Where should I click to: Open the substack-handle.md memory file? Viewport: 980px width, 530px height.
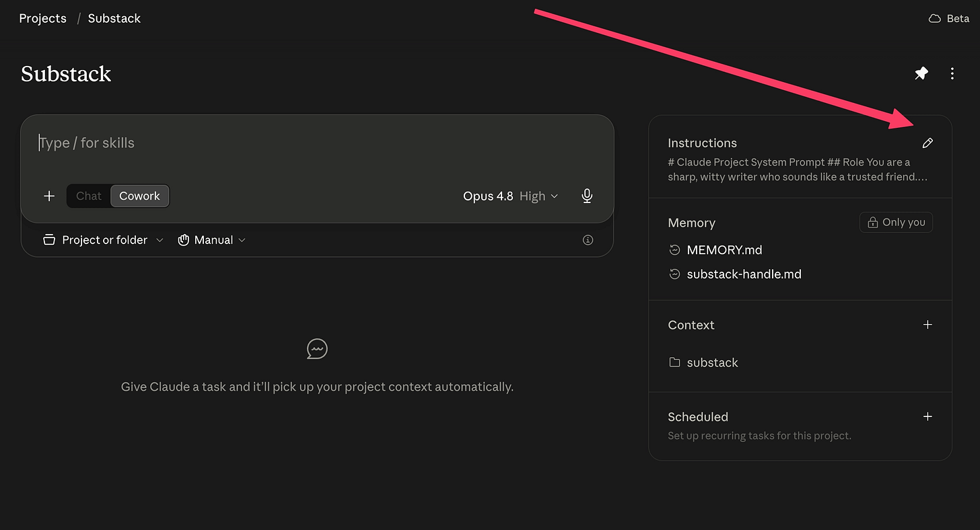coord(744,274)
